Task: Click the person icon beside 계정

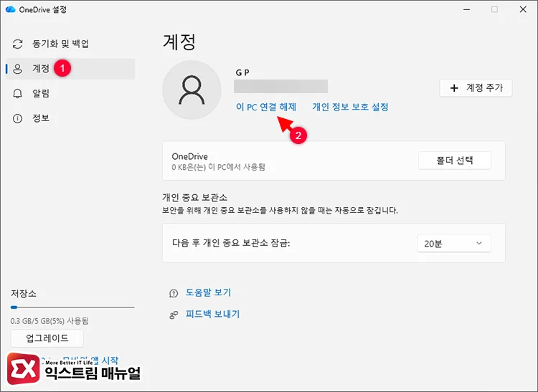Action: coord(18,69)
